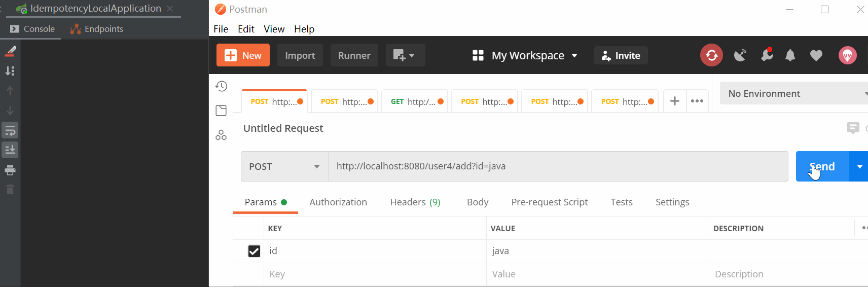
Task: Switch to the Body tab
Action: tap(478, 202)
